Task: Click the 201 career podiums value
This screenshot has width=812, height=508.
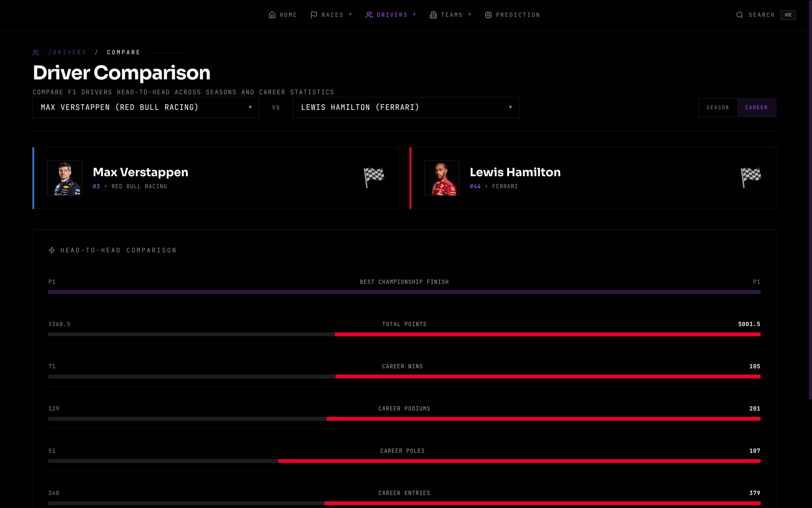Action: coord(755,409)
